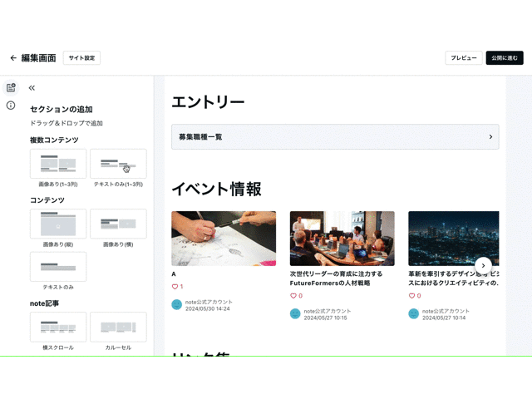Go back using the arrow beside 編集画面
Image resolution: width=532 pixels, height=399 pixels.
coord(13,58)
